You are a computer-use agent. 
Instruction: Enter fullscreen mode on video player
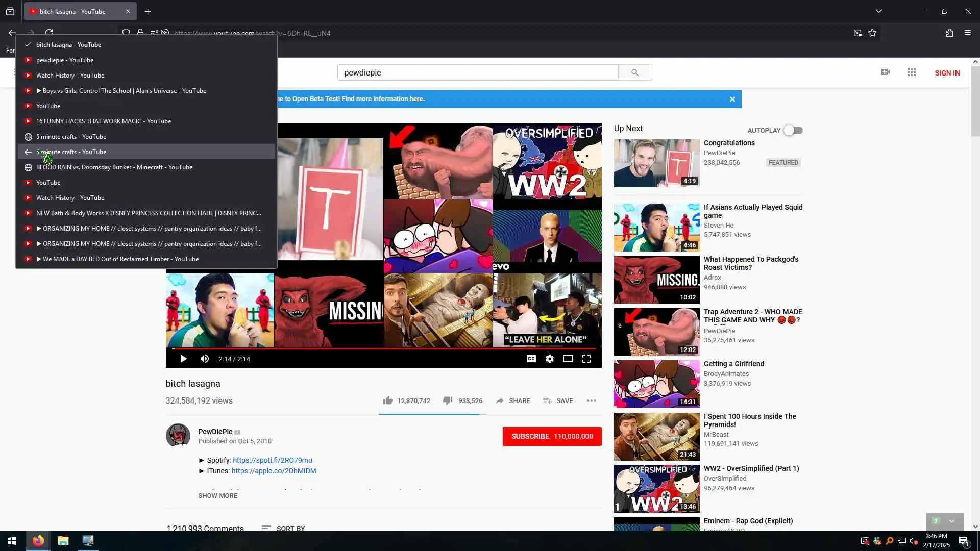(x=586, y=359)
